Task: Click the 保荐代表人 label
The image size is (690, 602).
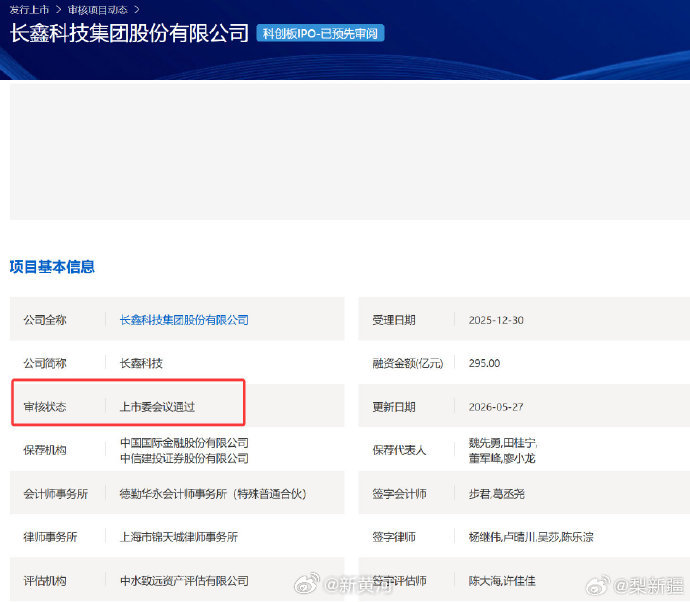Action: click(x=399, y=450)
